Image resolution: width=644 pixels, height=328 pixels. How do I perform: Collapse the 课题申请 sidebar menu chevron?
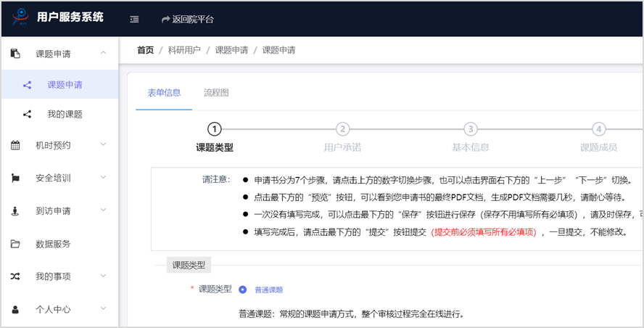point(104,53)
